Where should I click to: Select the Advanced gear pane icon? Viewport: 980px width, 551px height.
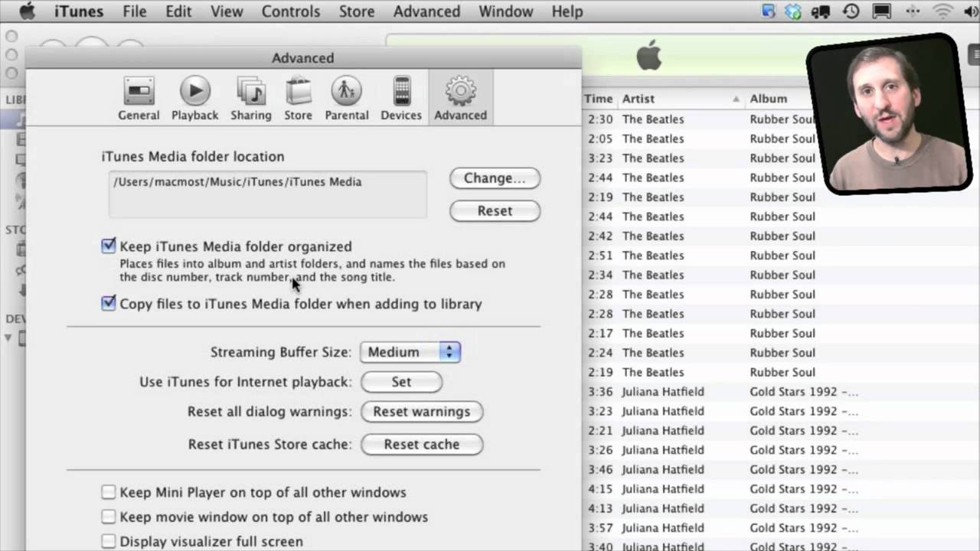tap(460, 99)
